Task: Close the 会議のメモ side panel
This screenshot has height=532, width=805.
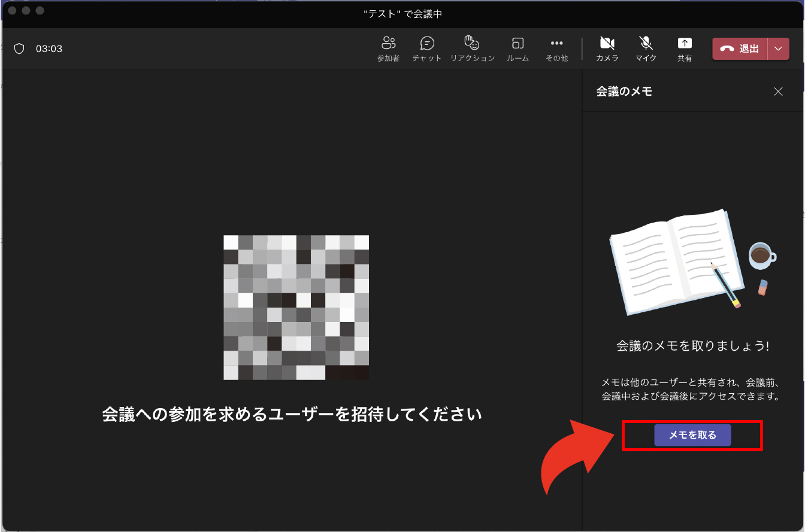Action: (x=778, y=92)
